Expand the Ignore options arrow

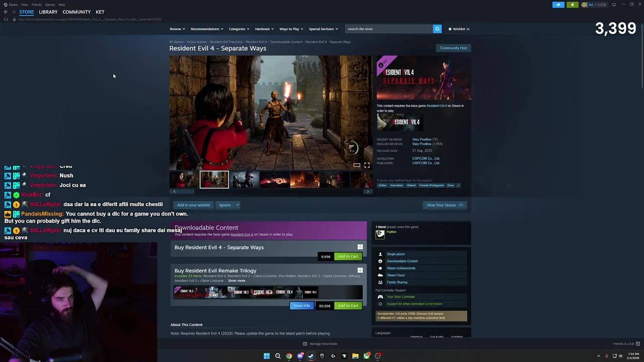click(237, 205)
